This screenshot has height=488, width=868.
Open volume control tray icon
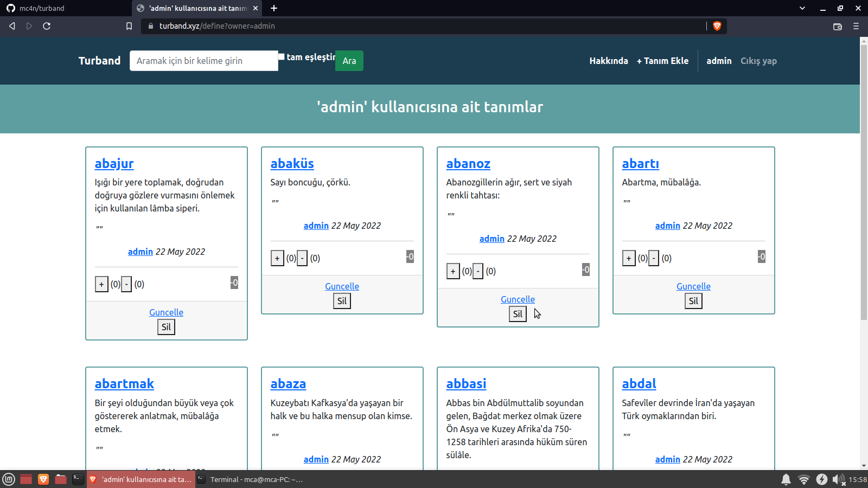[839, 479]
